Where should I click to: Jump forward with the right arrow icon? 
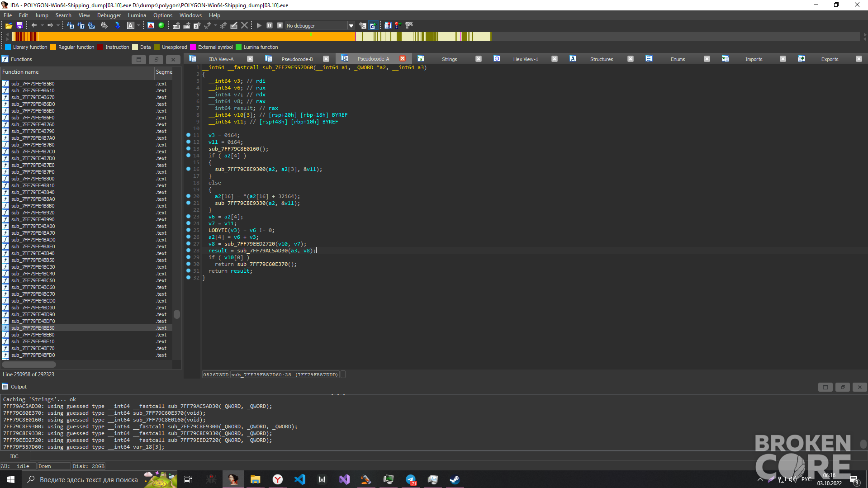[x=50, y=26]
